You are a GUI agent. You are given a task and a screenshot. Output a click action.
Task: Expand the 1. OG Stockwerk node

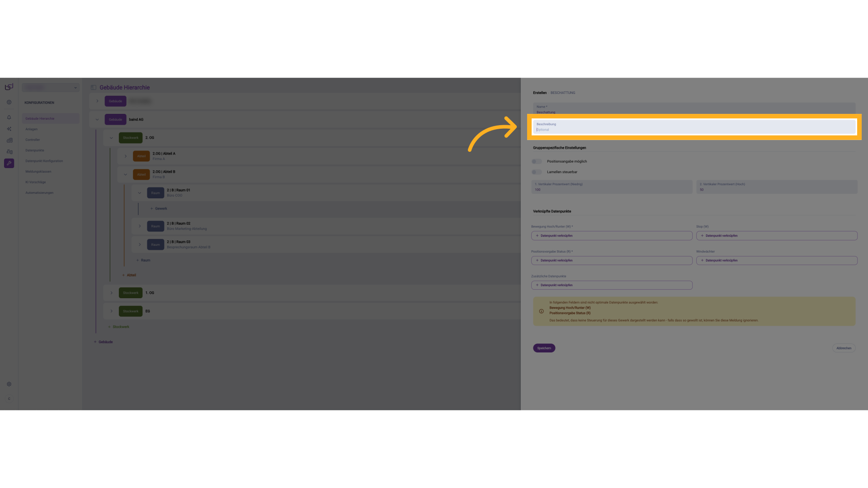coord(112,293)
